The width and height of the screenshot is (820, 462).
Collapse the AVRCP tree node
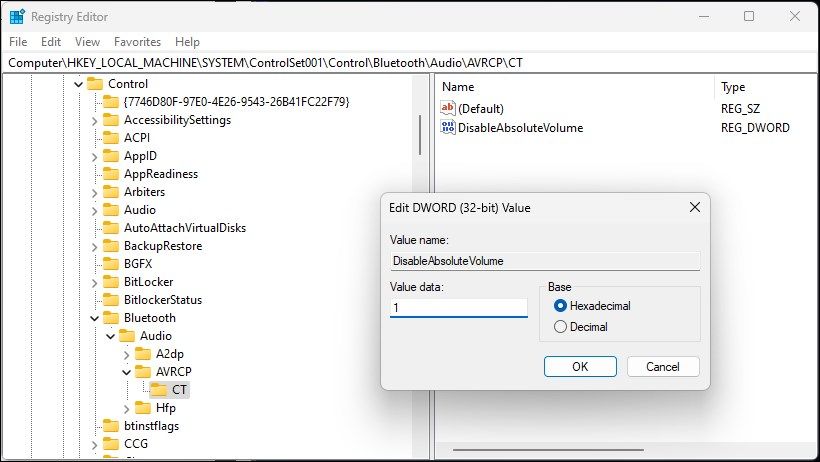click(x=126, y=372)
